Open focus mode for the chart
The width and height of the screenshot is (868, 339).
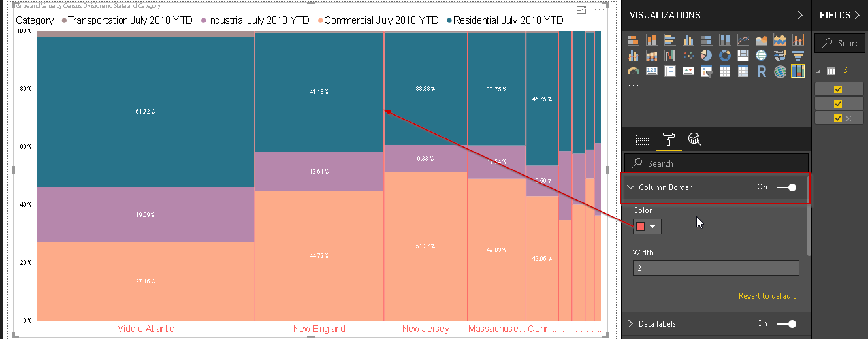[x=582, y=10]
